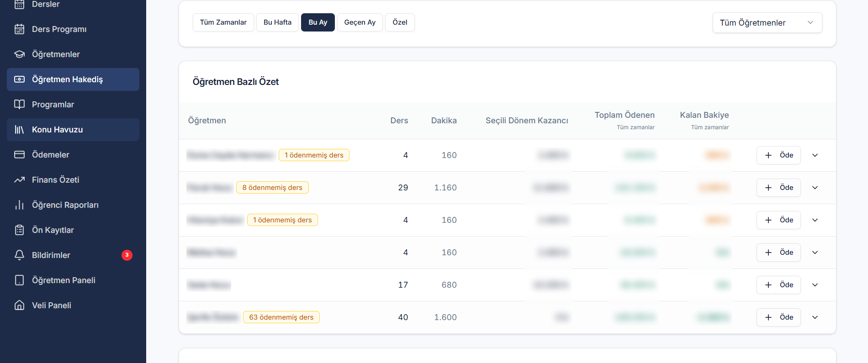
Task: Expand the row with 1.600 minutes
Action: coord(815,317)
